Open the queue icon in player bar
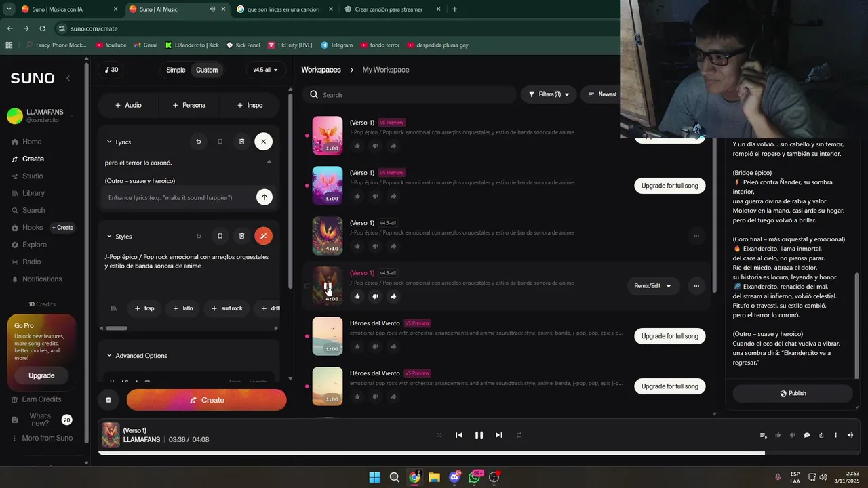The image size is (868, 488). point(764,435)
